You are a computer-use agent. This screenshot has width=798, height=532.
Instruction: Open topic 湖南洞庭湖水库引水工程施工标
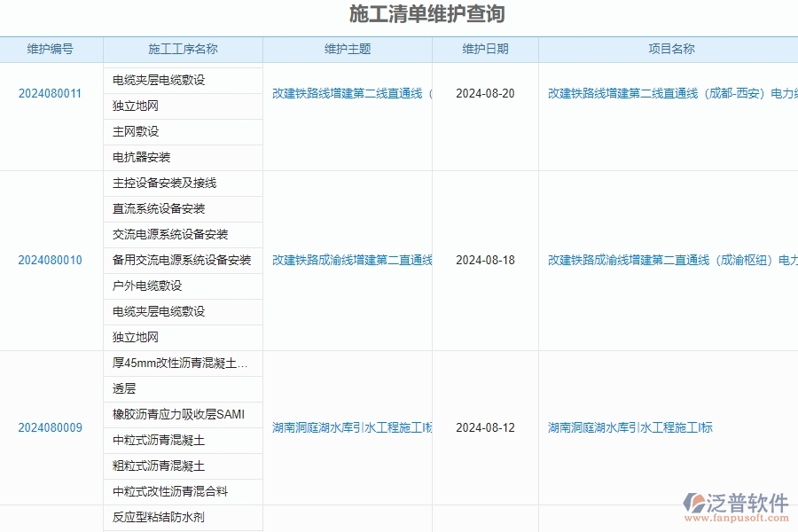click(x=350, y=427)
